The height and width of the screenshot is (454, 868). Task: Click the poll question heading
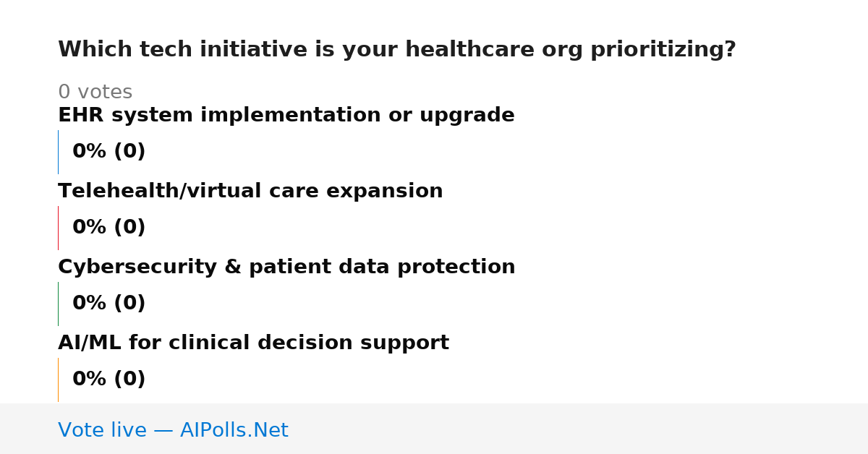click(396, 50)
